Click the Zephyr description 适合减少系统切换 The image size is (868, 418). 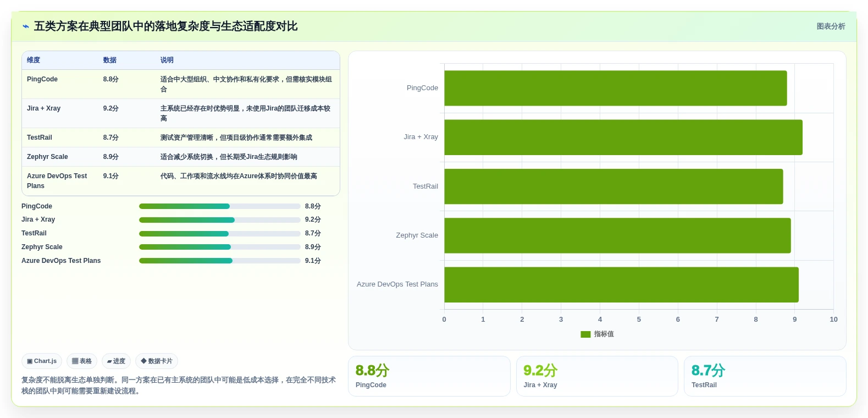click(229, 157)
